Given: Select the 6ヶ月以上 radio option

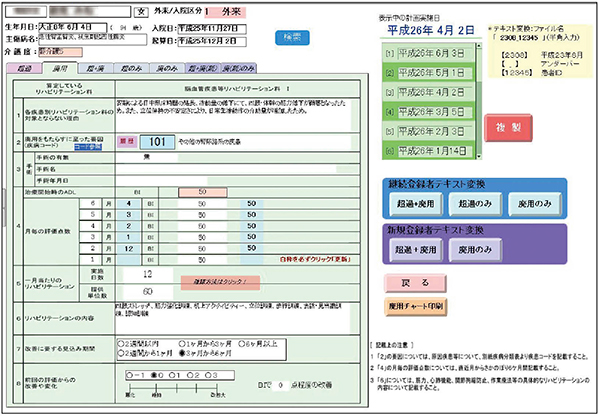Looking at the screenshot, I should (x=244, y=341).
